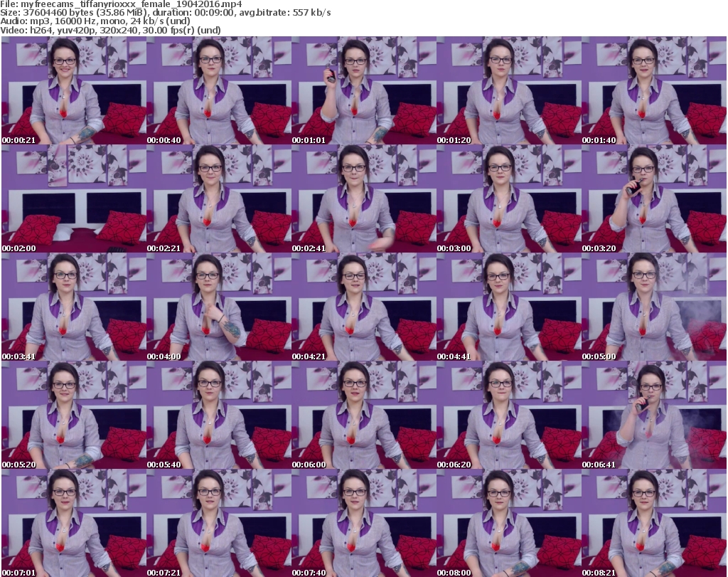Click the frame timestamped 00:06:20
This screenshot has height=577, width=728.
[x=509, y=415]
